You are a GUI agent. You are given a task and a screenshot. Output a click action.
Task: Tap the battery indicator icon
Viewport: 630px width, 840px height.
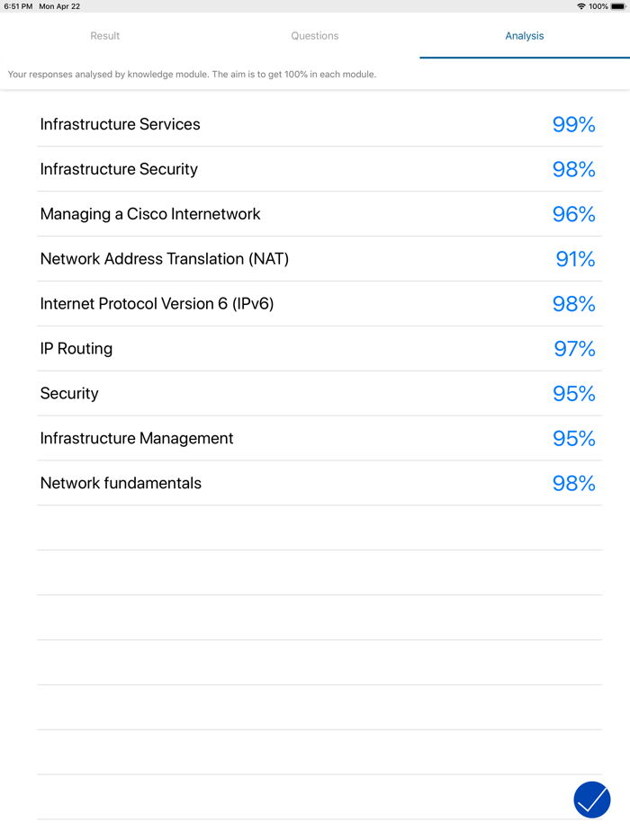(x=618, y=5)
